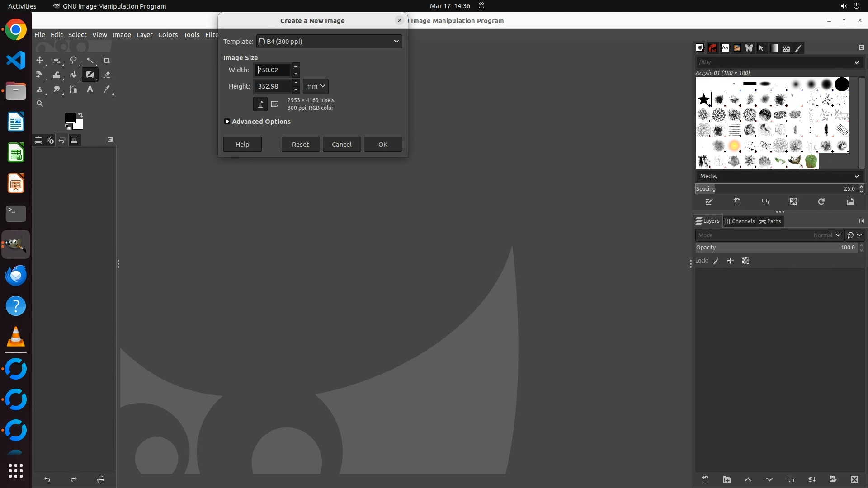This screenshot has height=488, width=868.
Task: Swap foreground and background colors
Action: 80,115
